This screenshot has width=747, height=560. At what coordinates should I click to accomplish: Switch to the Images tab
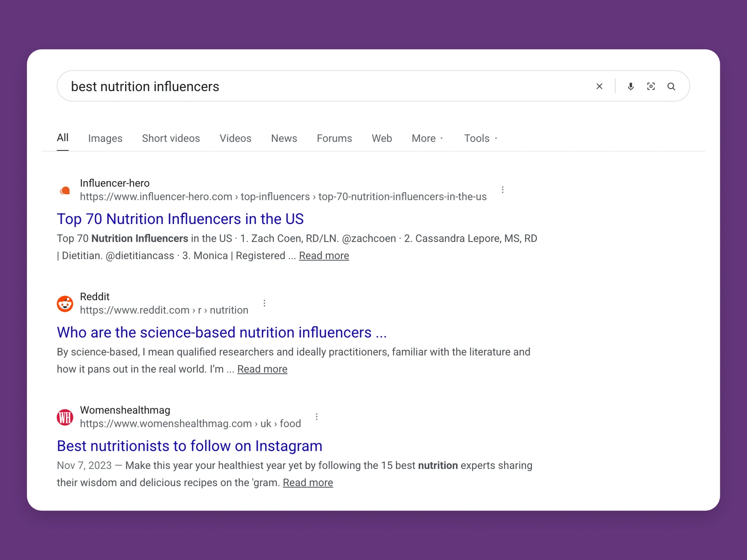[105, 139]
